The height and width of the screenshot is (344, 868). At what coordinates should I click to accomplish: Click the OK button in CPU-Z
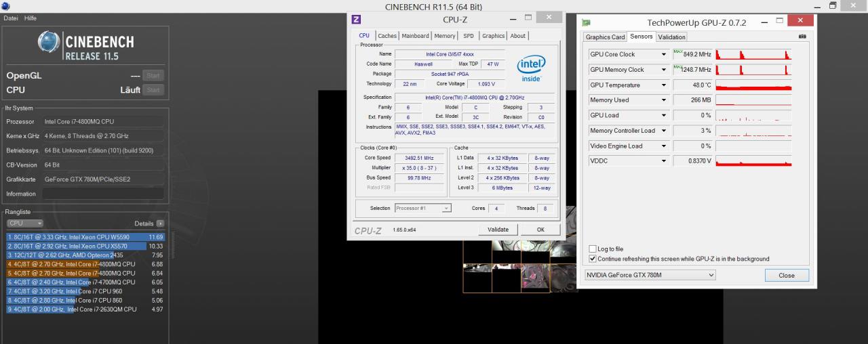pyautogui.click(x=540, y=230)
